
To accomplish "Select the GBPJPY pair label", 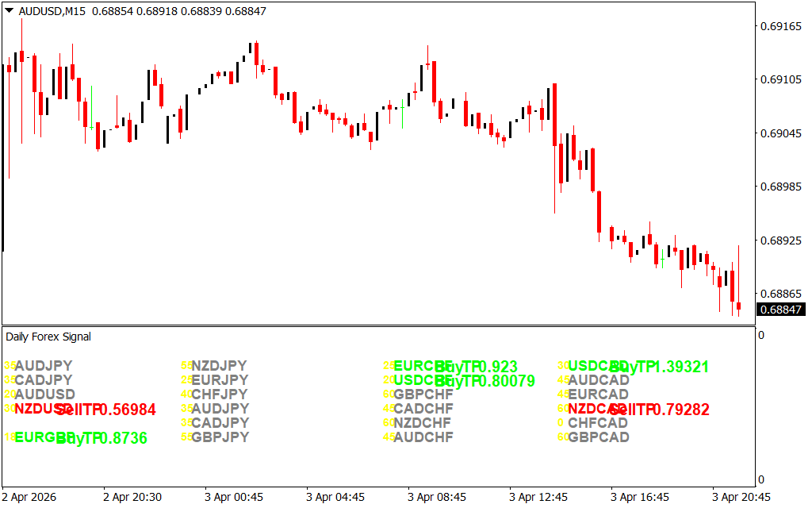I will (x=220, y=437).
